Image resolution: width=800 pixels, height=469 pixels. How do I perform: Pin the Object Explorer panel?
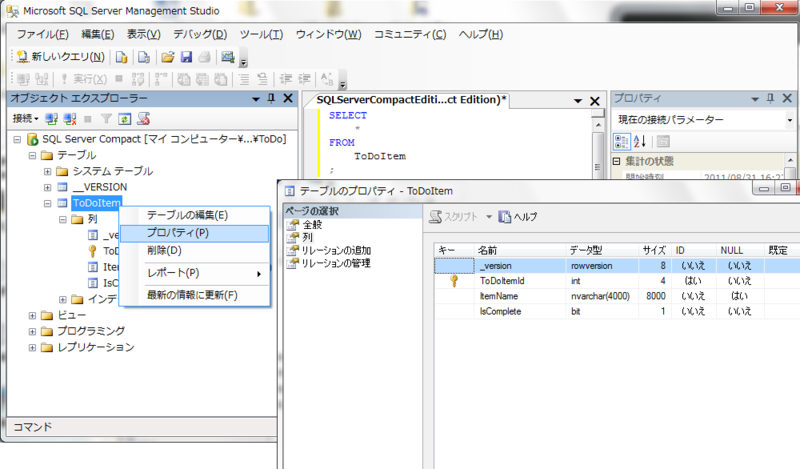pyautogui.click(x=271, y=98)
